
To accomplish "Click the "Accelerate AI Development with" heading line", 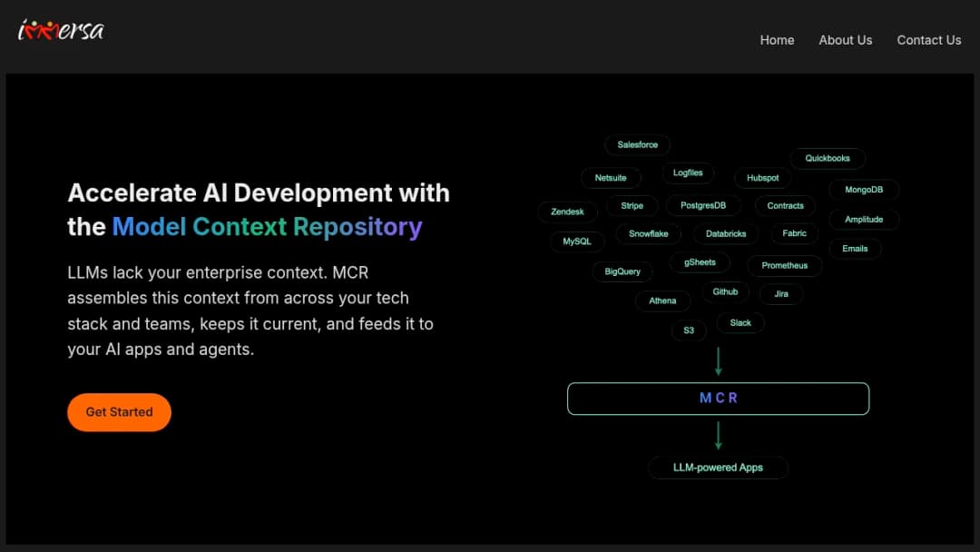I will pos(259,193).
